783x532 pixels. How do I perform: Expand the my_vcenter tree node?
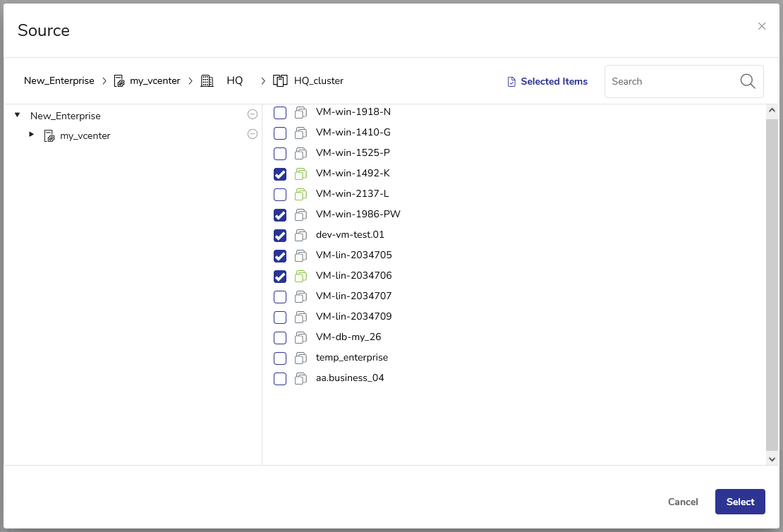tap(31, 134)
